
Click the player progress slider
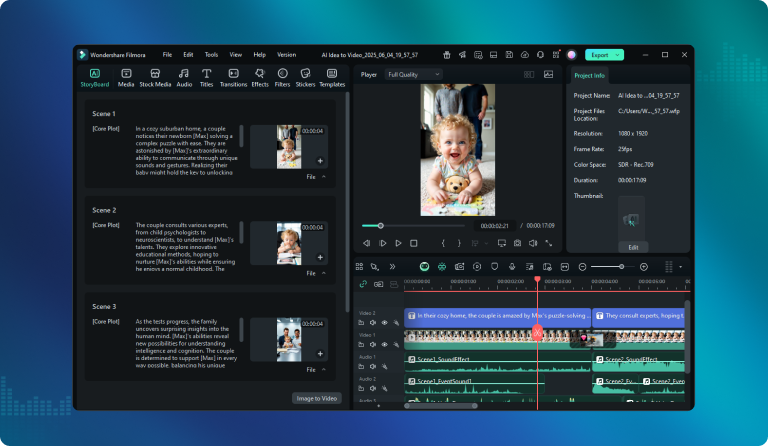(x=413, y=226)
